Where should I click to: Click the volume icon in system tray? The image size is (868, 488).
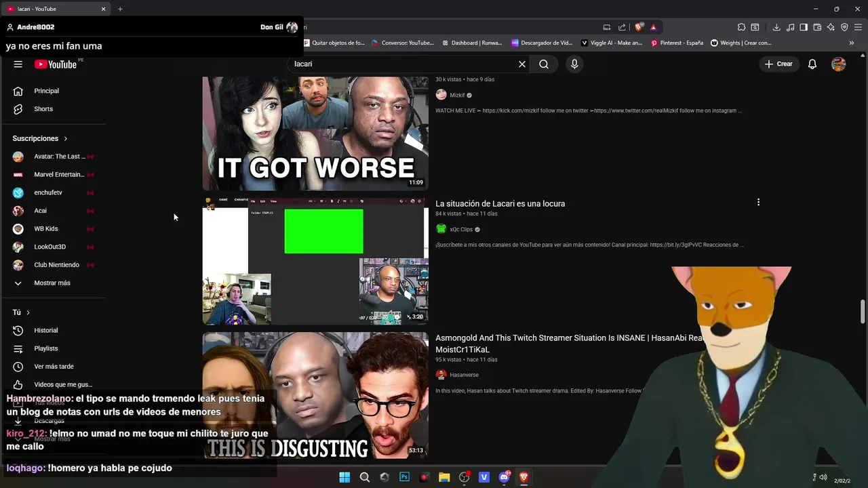coord(823,477)
